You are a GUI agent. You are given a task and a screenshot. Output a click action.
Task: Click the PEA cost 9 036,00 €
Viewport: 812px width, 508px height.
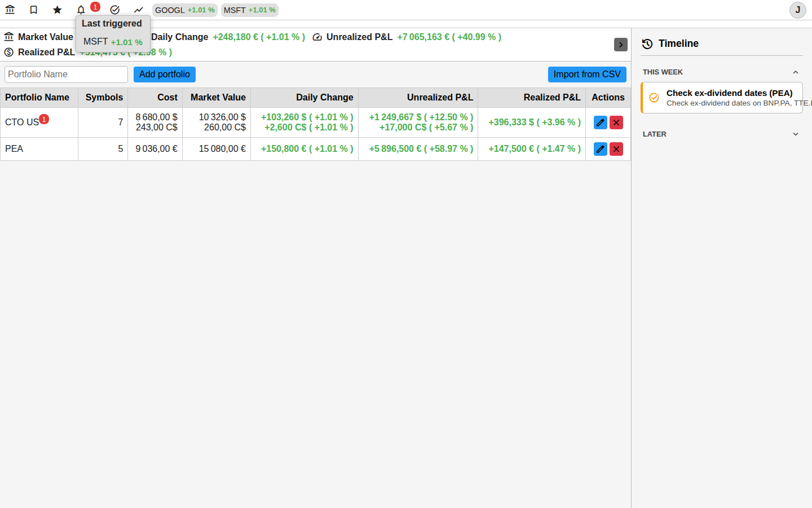[157, 149]
